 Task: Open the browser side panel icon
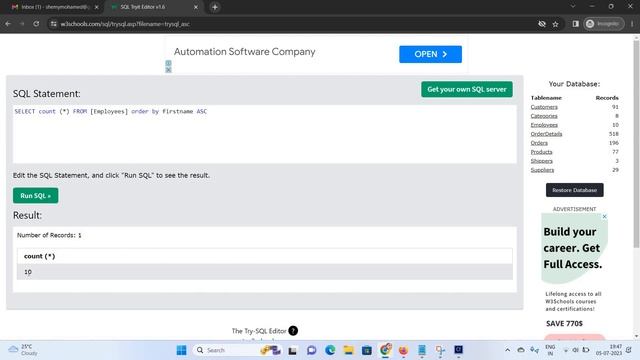(576, 24)
